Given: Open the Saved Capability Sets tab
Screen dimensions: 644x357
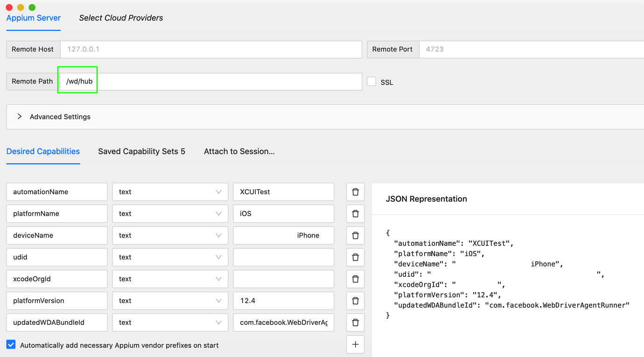Looking at the screenshot, I should point(141,151).
